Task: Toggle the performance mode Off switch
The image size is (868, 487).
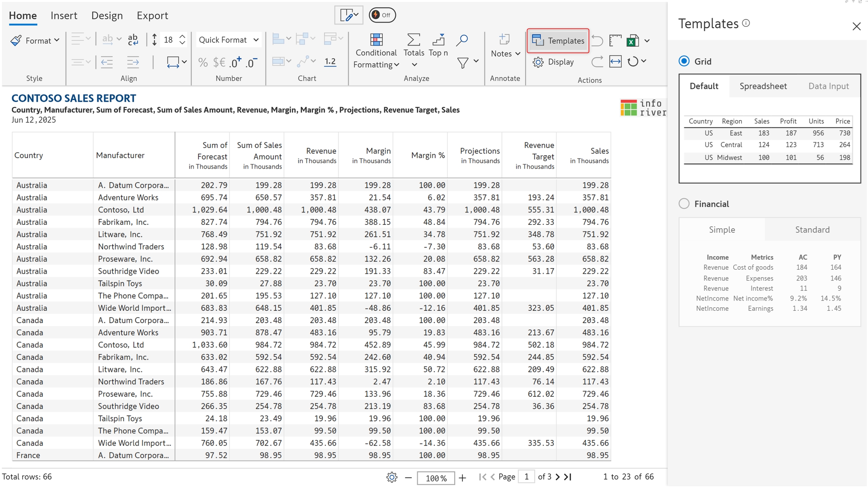Action: [382, 15]
